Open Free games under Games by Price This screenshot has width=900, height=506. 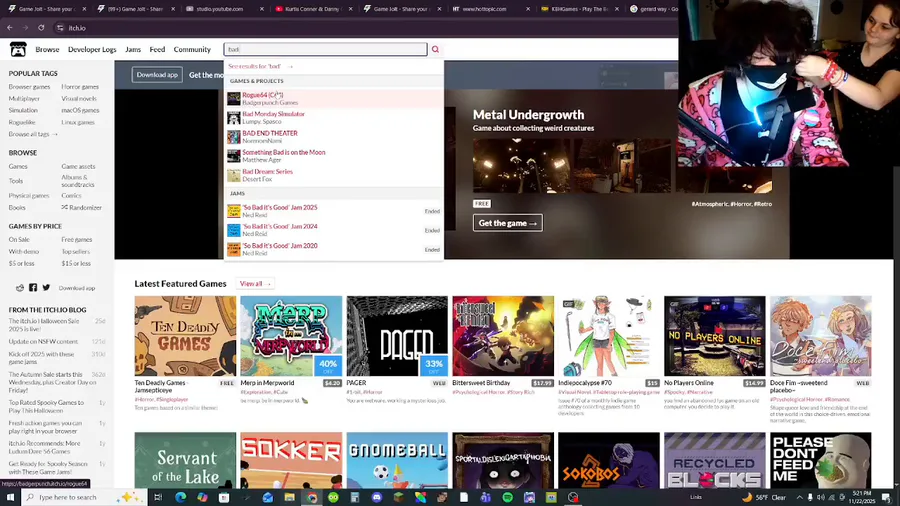[x=76, y=239]
